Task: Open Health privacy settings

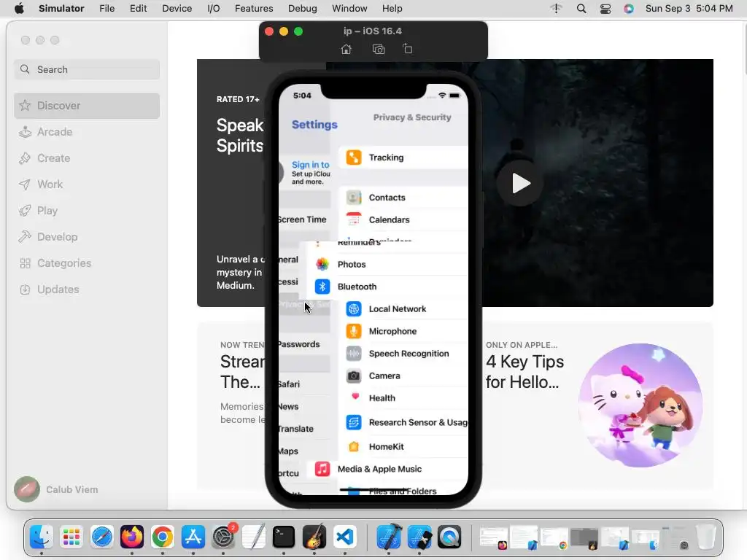Action: [x=403, y=398]
